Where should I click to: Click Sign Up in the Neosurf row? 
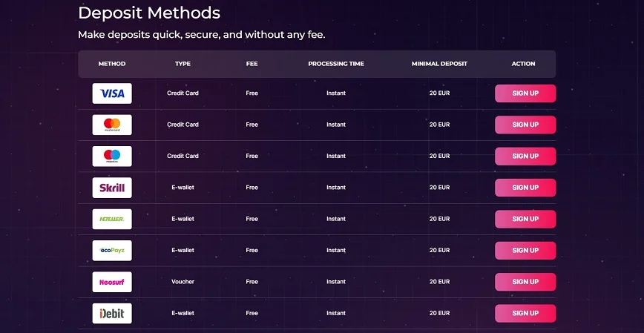click(x=525, y=282)
